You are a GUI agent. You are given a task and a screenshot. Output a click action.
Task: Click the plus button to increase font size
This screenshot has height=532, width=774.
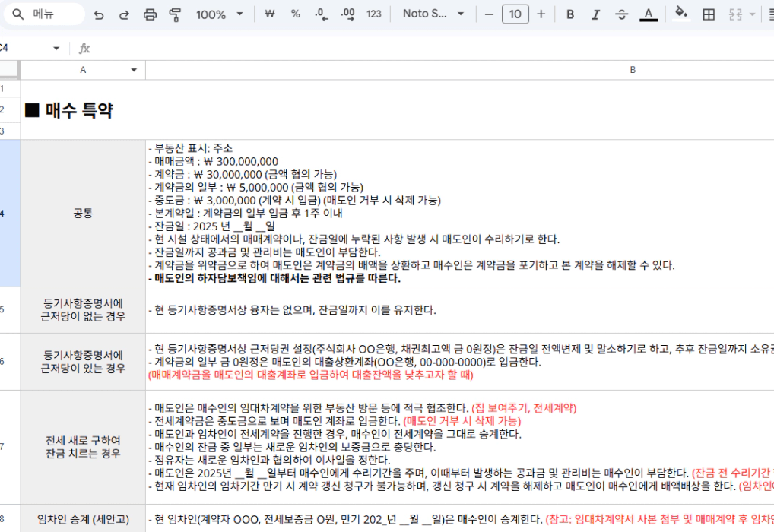pyautogui.click(x=541, y=14)
